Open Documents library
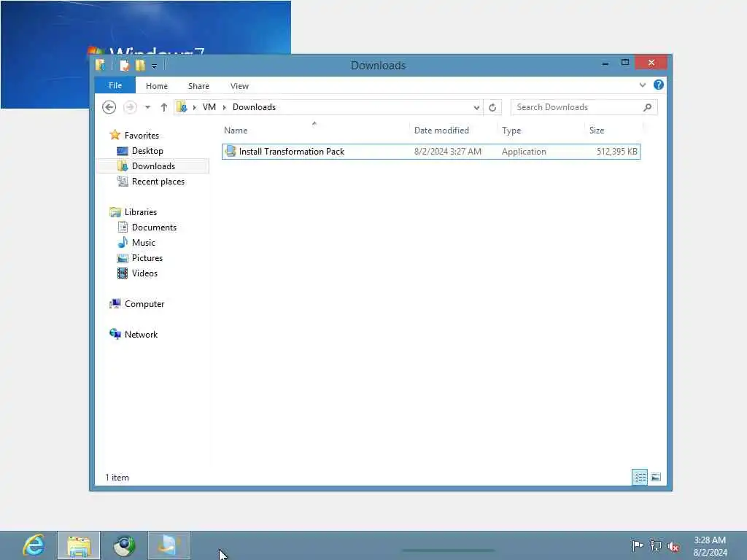Viewport: 747px width, 560px height. pyautogui.click(x=154, y=227)
